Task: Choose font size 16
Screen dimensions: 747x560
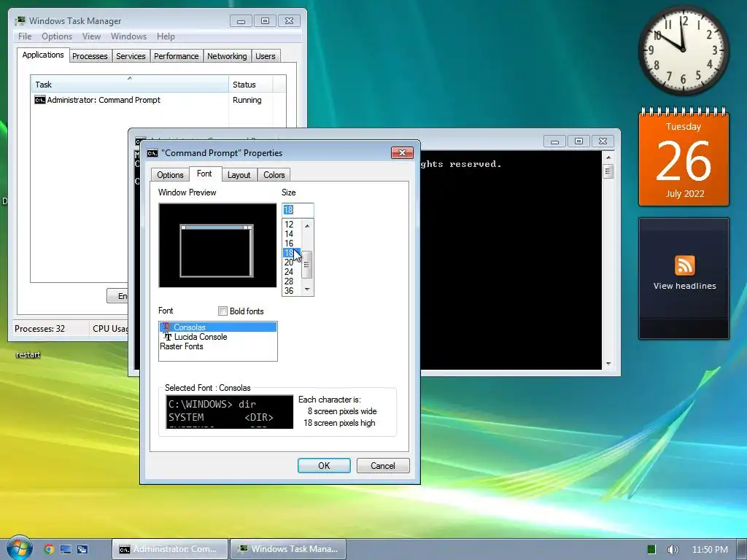Action: [x=289, y=244]
